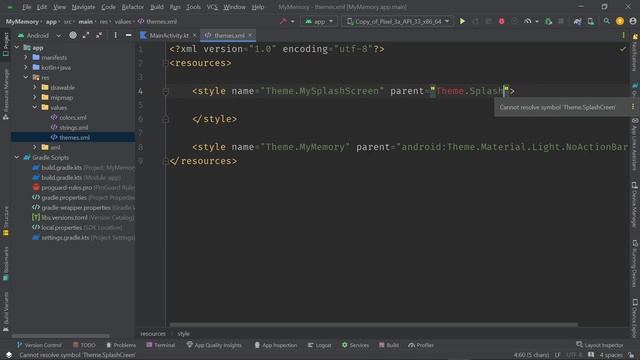Image resolution: width=640 pixels, height=360 pixels.
Task: Run the app with the green play button
Action: 462,21
